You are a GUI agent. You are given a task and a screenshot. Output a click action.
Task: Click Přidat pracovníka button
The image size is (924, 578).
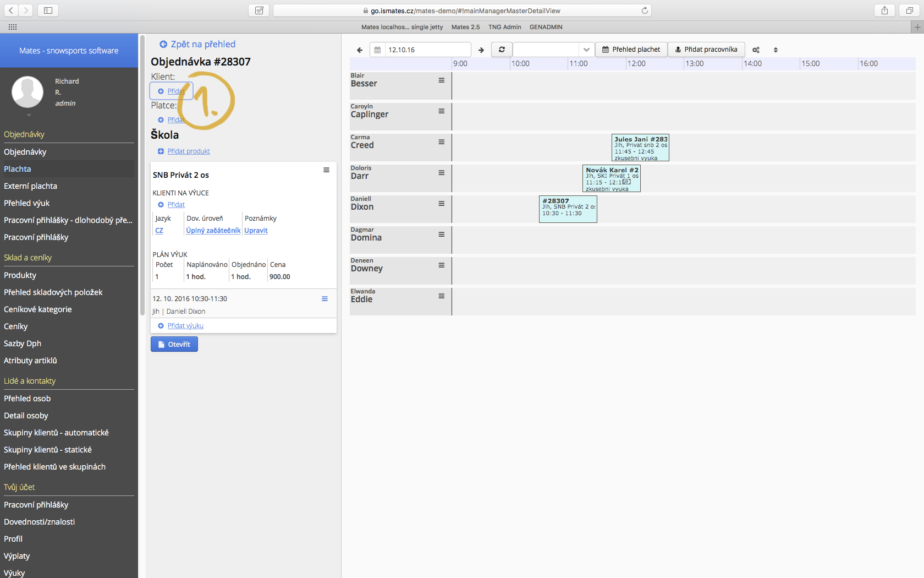(706, 50)
